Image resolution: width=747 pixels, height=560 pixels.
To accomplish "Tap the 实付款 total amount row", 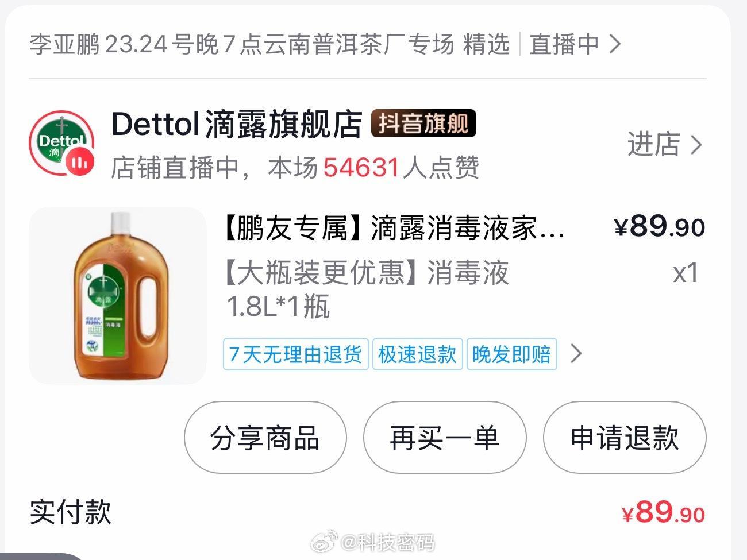I will click(368, 512).
